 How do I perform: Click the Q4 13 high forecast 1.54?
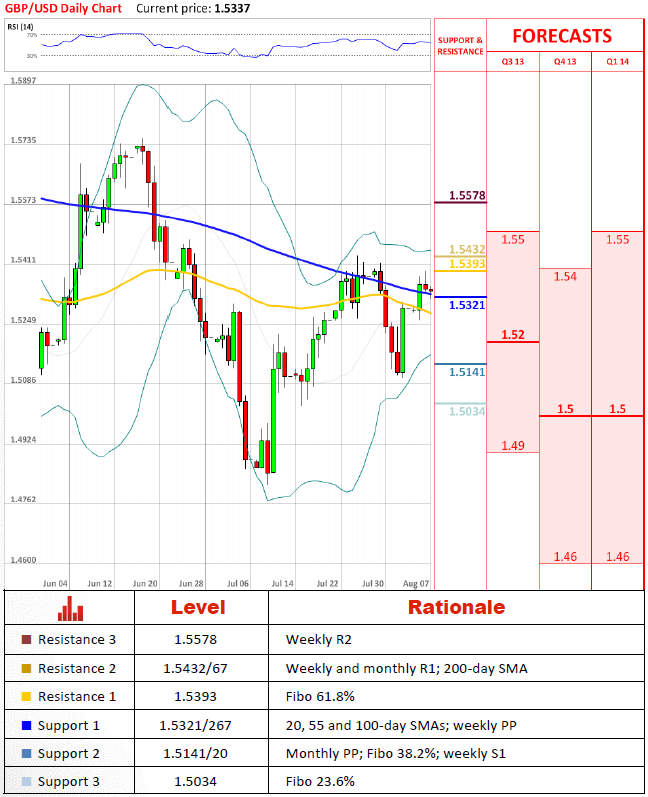tap(565, 277)
